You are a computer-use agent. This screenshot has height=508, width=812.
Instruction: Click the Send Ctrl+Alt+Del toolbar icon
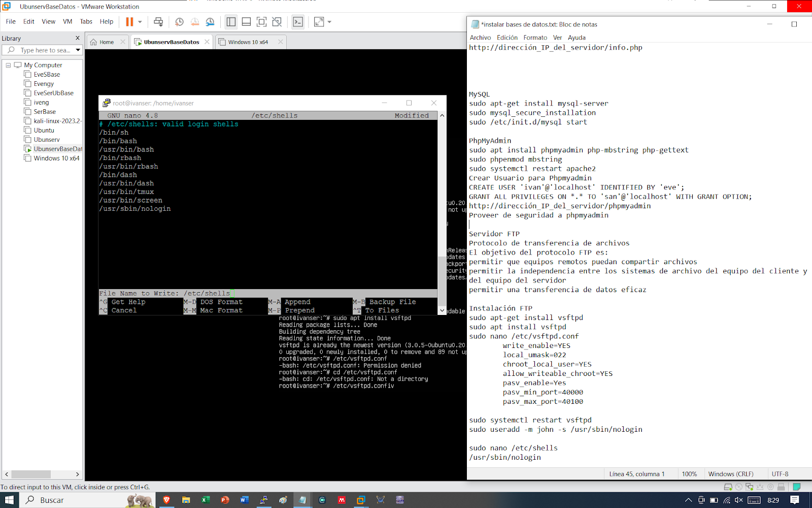(x=158, y=22)
